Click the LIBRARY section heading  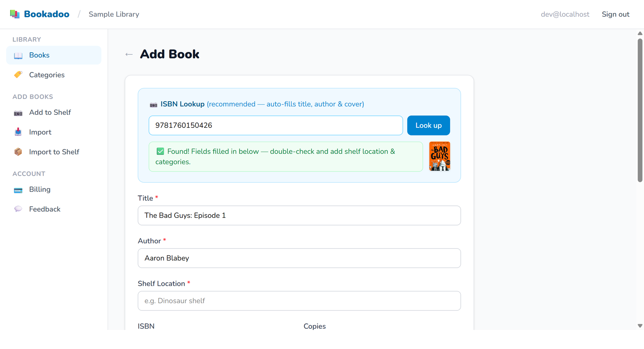click(x=27, y=40)
